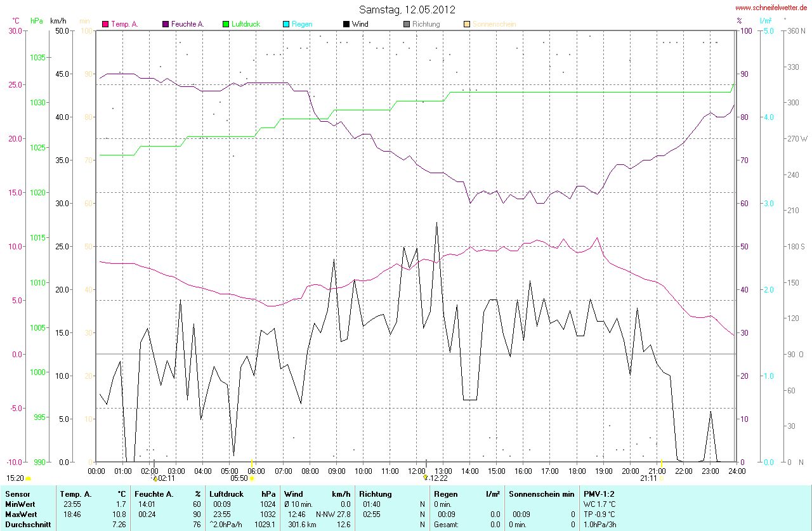Screen dimensions: 812x531
Task: Click the humidity maximum time 00:24
Action: click(x=146, y=514)
